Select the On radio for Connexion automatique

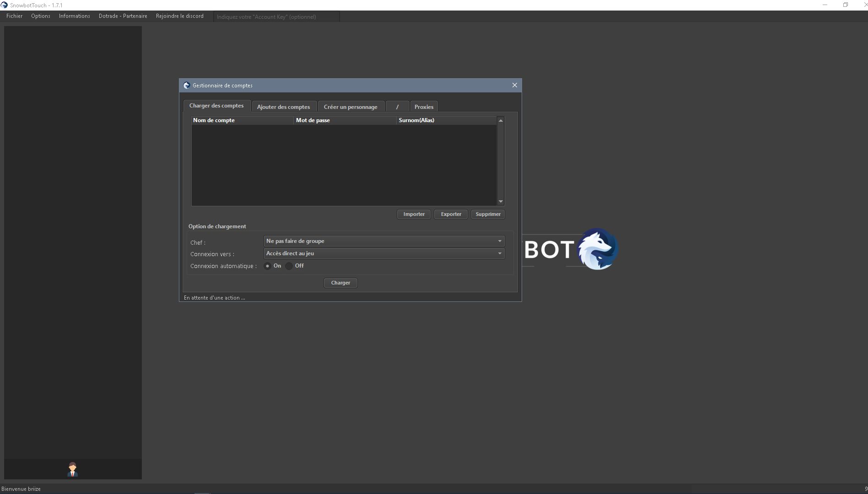click(x=268, y=266)
